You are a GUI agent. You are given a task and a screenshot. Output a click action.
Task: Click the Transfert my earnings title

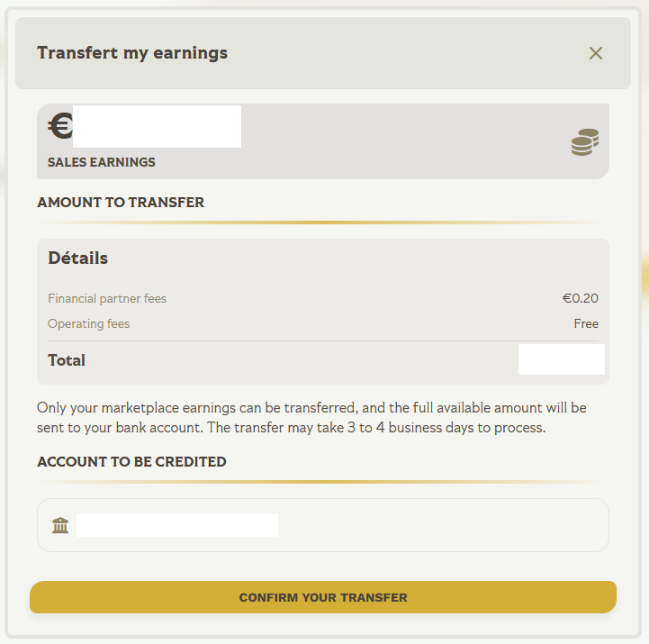tap(132, 53)
